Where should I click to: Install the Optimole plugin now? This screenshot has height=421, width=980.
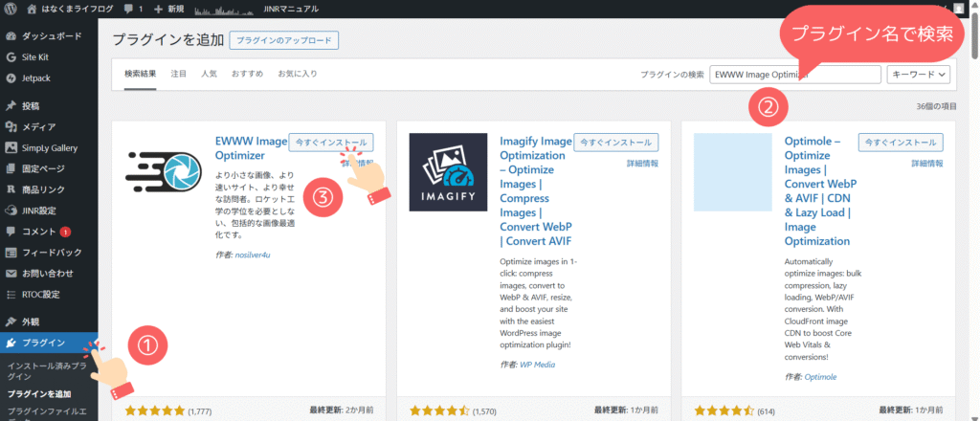click(x=901, y=143)
